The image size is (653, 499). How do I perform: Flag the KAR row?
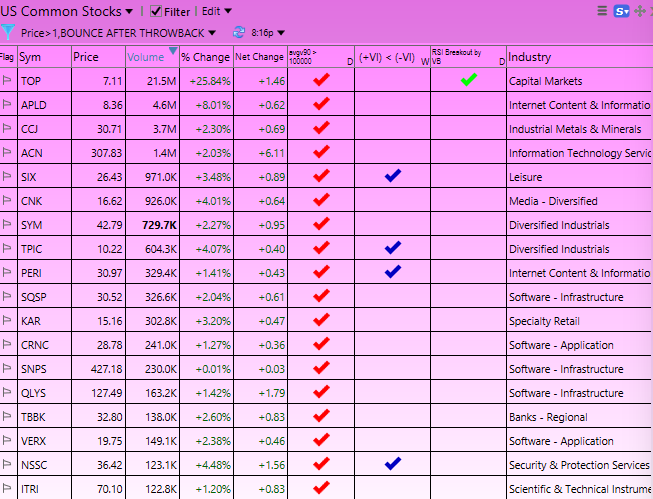(x=7, y=320)
